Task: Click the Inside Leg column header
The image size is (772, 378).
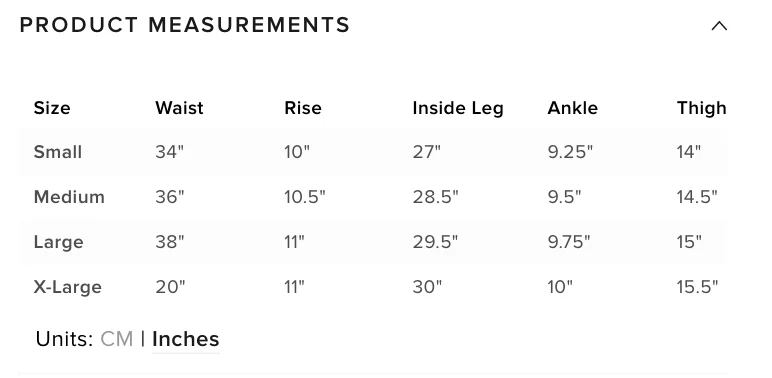Action: [458, 108]
